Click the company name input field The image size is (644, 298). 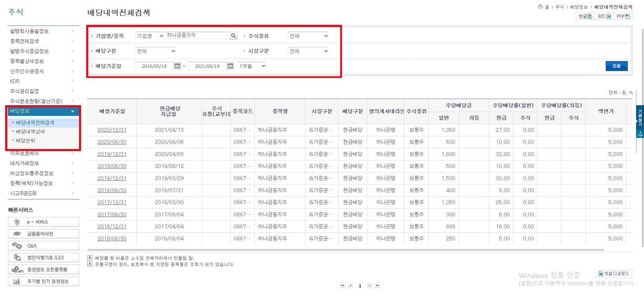pyautogui.click(x=197, y=35)
